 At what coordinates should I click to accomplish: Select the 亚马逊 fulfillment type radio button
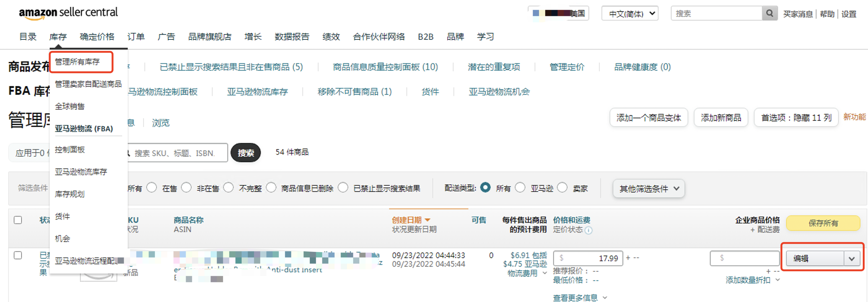pos(520,188)
